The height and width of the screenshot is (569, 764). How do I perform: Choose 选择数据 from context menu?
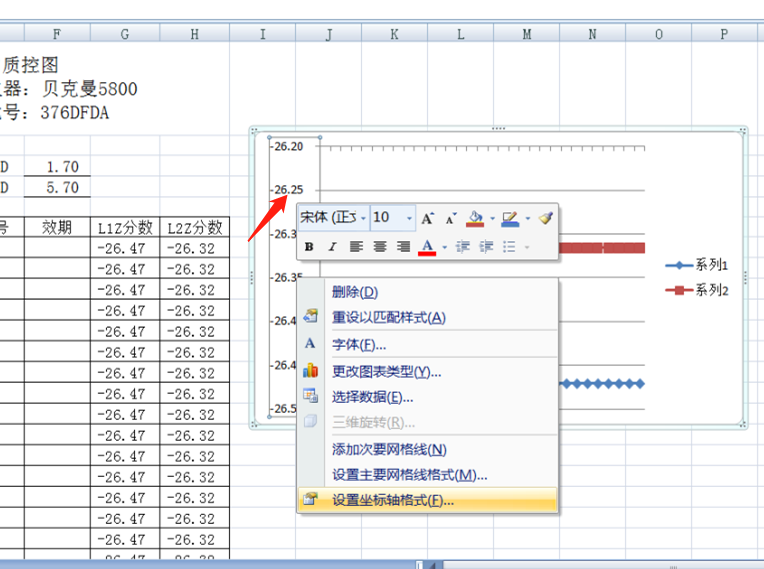point(372,397)
